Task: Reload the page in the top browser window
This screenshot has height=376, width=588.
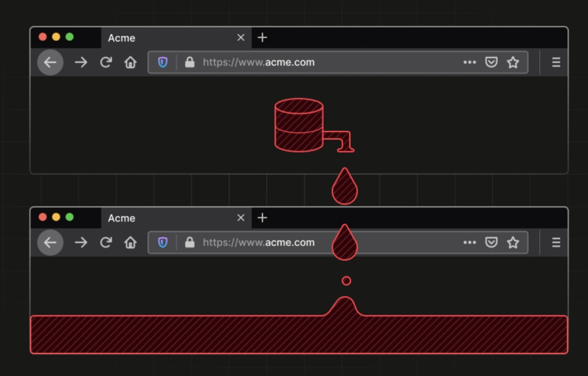Action: pyautogui.click(x=106, y=62)
